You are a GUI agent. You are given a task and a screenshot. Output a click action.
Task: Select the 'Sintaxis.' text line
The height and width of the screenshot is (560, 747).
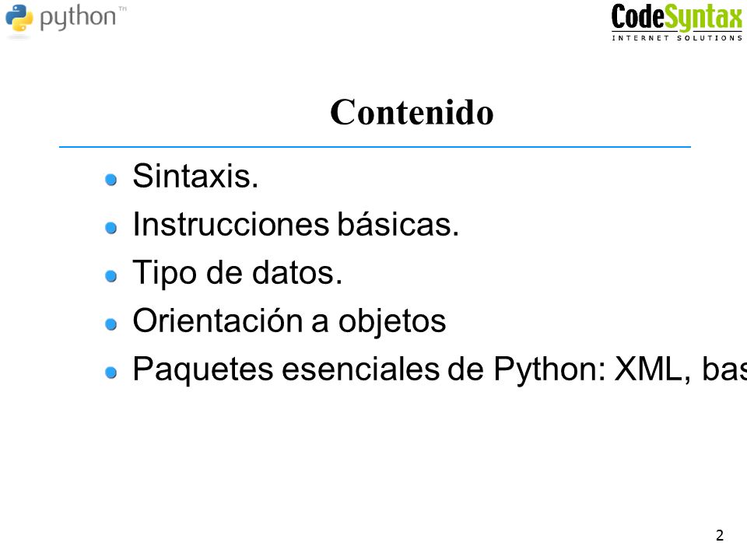tap(195, 176)
